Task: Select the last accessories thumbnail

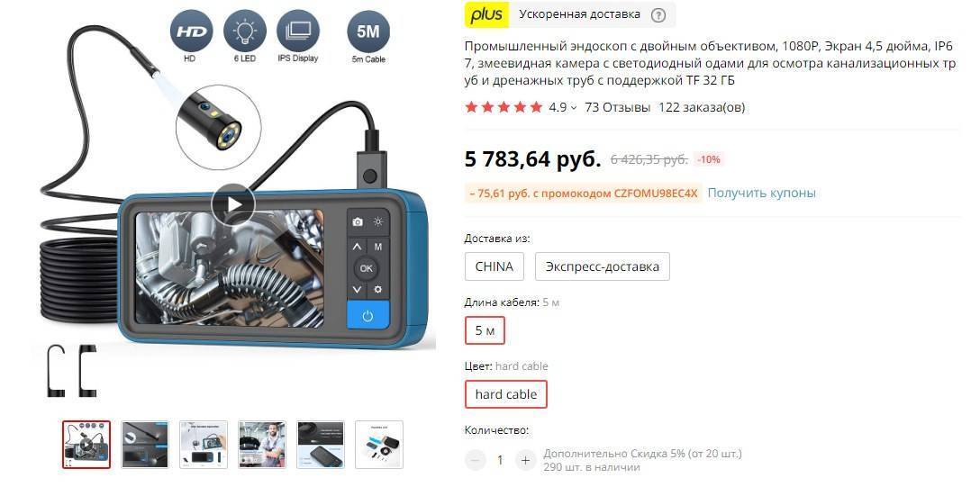Action: tap(379, 445)
